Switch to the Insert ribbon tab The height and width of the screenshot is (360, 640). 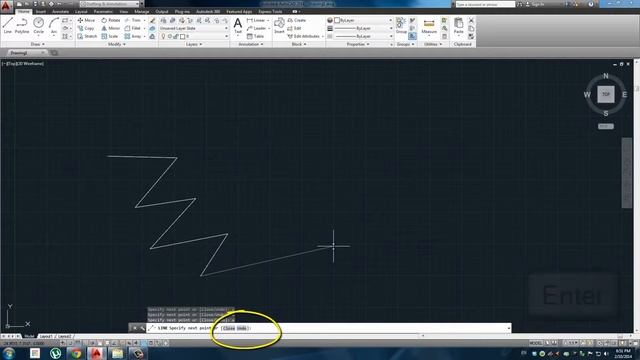pos(41,11)
